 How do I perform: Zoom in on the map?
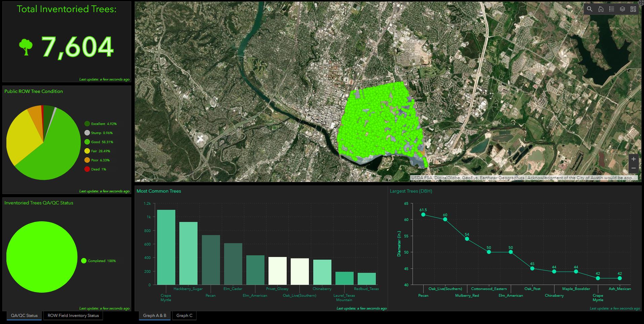pos(634,159)
